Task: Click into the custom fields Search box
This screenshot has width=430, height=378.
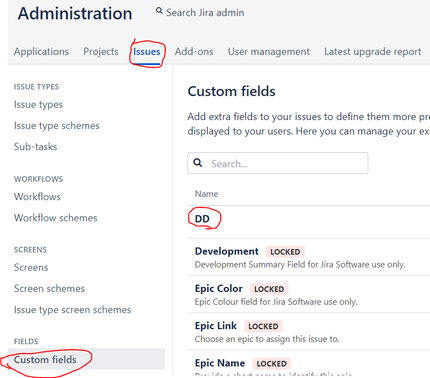Action: tap(278, 163)
